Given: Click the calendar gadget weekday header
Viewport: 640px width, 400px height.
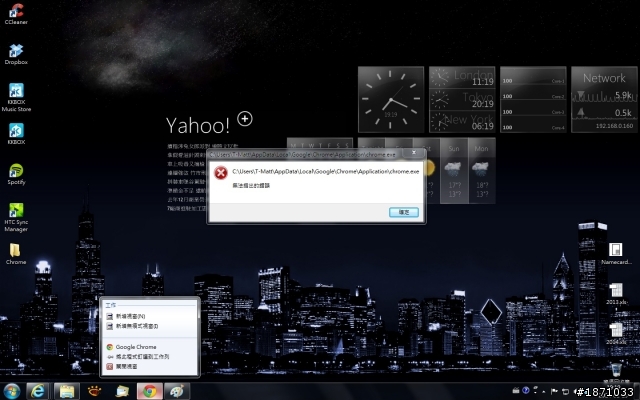Looking at the screenshot, I should [x=320, y=144].
